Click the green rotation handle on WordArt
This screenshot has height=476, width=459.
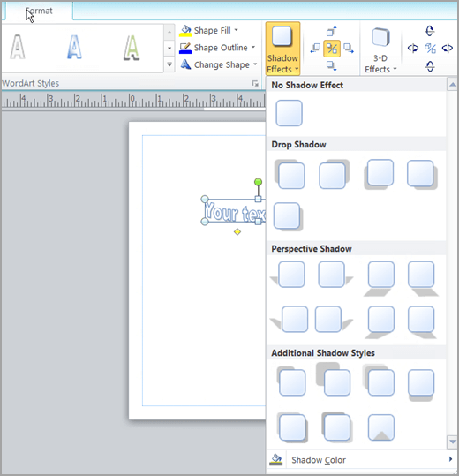coord(258,182)
